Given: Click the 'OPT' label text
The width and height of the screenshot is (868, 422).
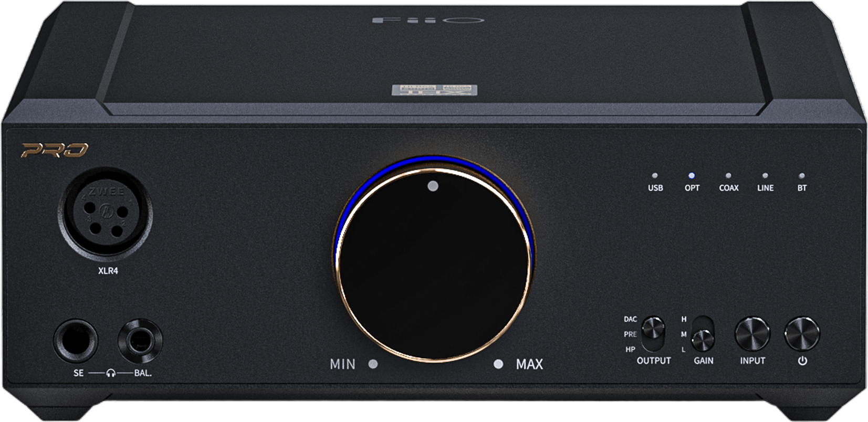Looking at the screenshot, I should point(692,188).
